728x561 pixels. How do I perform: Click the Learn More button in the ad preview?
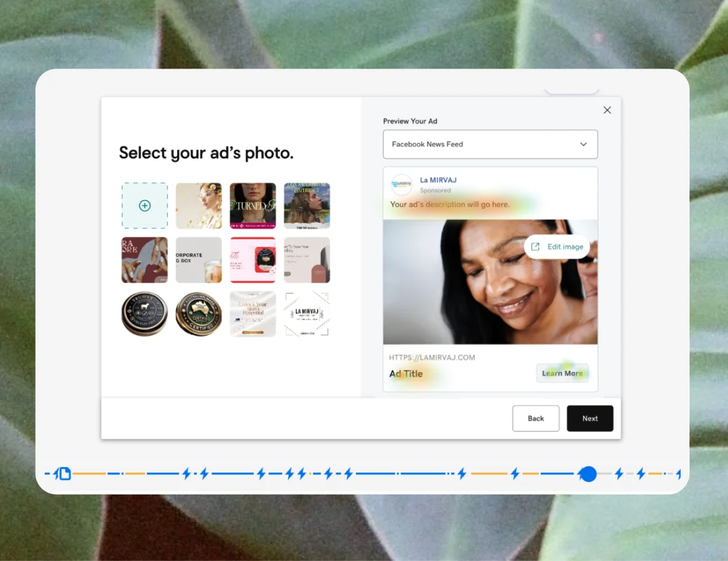562,373
